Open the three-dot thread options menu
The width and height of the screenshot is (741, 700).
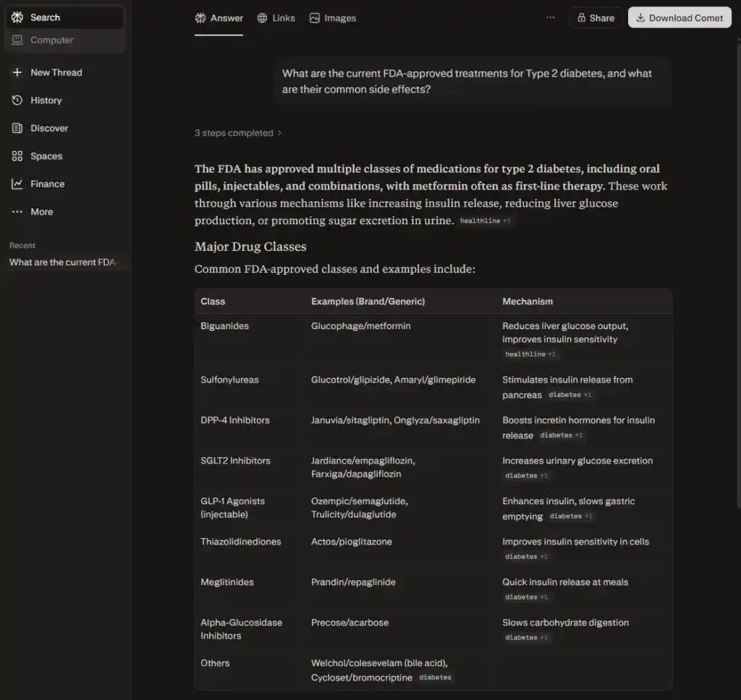[551, 18]
